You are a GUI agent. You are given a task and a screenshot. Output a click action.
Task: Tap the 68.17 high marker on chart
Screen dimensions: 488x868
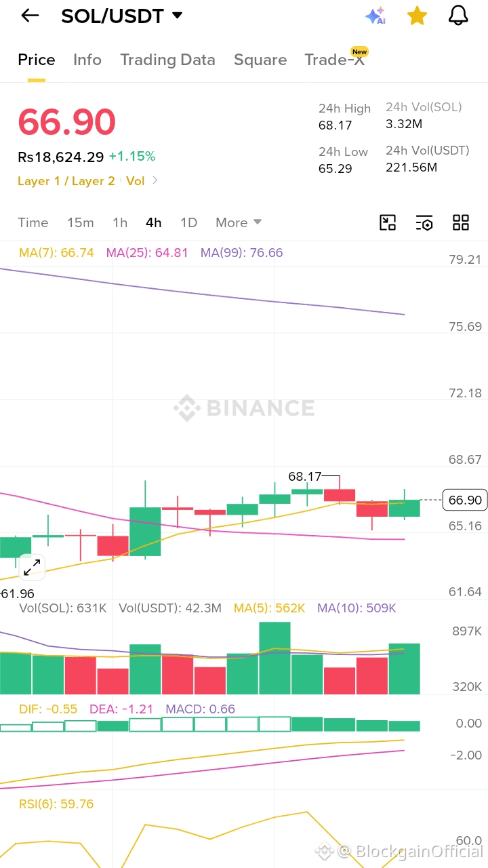304,477
